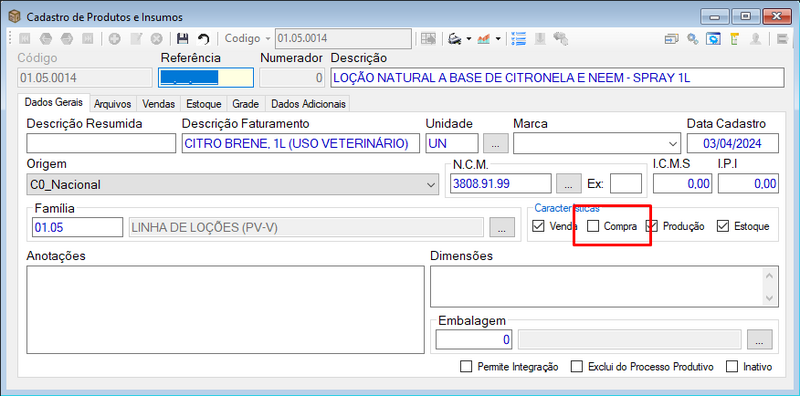Screen dimensions: 800x396
Task: Click the last record navigation arrow
Action: [88, 39]
